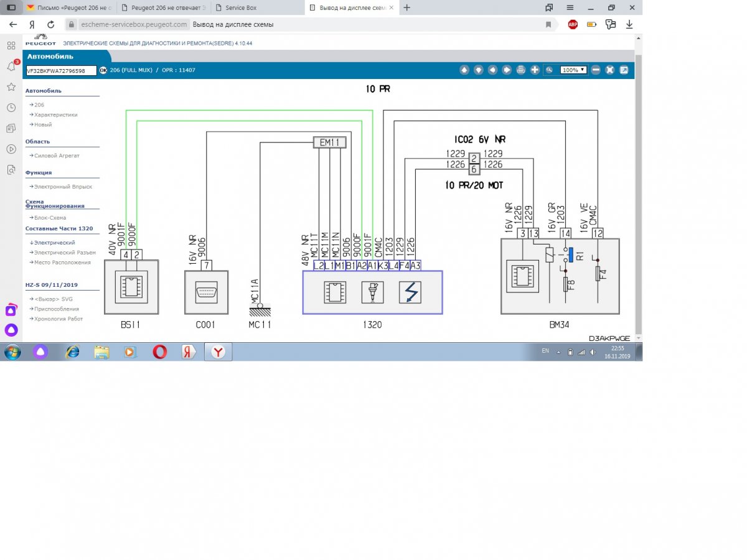Image resolution: width=747 pixels, height=560 pixels.
Task: Click the minus zoom-out icon in toolbar
Action: [596, 70]
